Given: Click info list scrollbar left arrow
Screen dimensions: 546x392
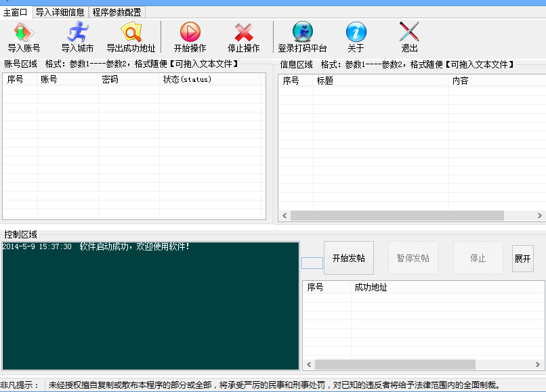Looking at the screenshot, I should [x=285, y=215].
